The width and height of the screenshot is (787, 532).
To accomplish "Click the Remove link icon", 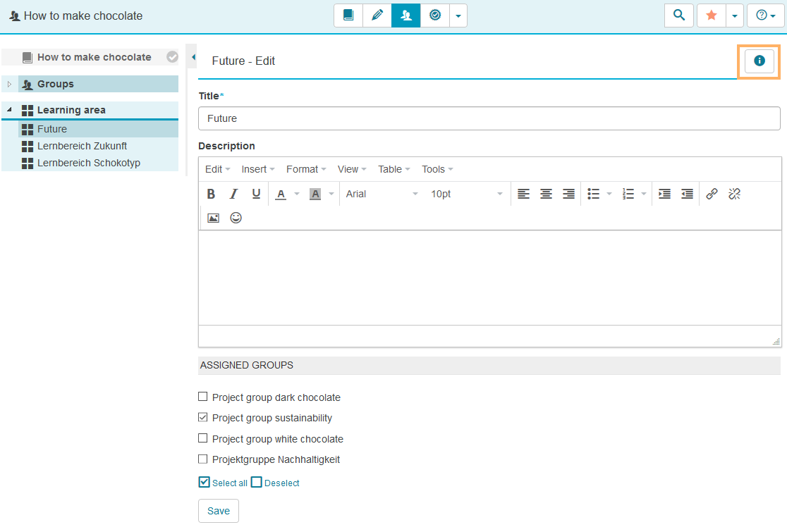I will pos(734,194).
